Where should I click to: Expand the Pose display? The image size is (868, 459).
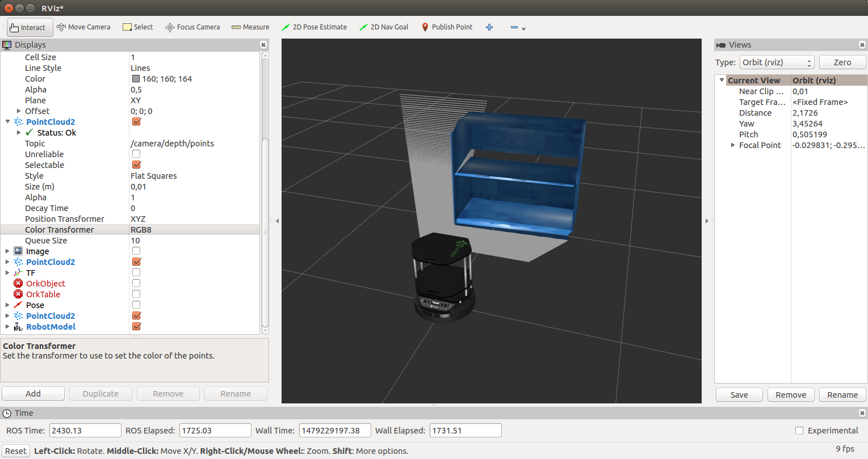tap(7, 305)
